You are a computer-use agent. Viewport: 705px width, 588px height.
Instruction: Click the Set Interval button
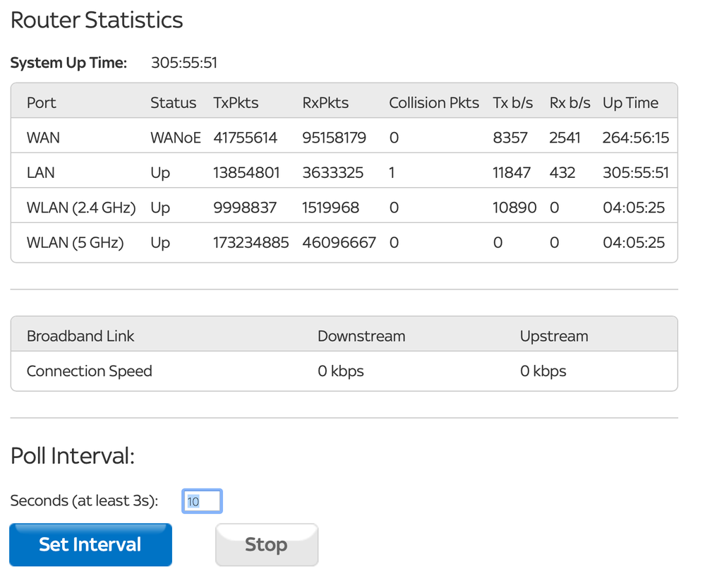click(90, 544)
